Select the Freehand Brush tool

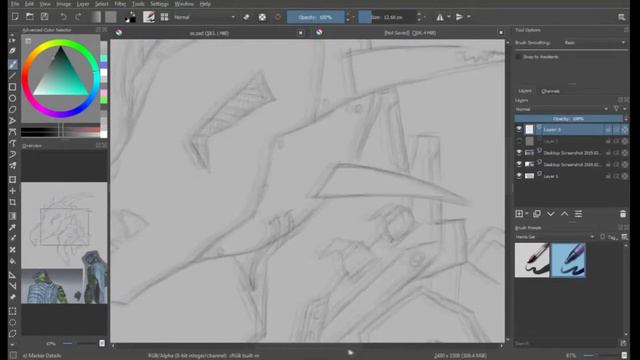[13, 64]
